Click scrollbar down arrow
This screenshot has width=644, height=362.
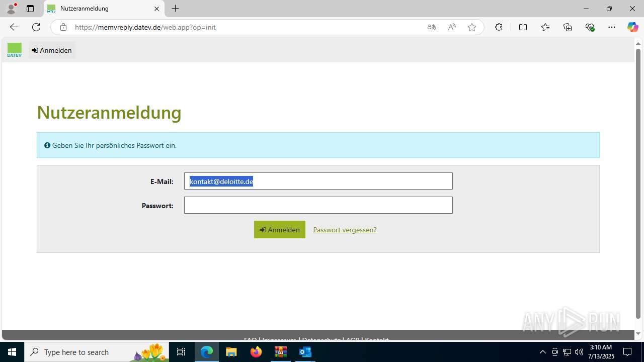pyautogui.click(x=638, y=334)
